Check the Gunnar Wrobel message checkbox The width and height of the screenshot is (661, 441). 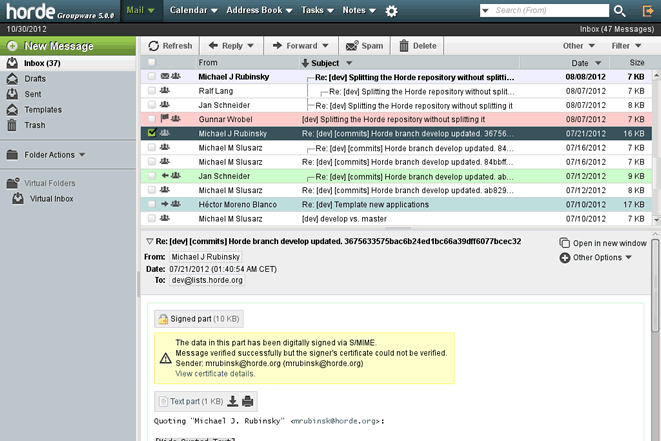[152, 119]
